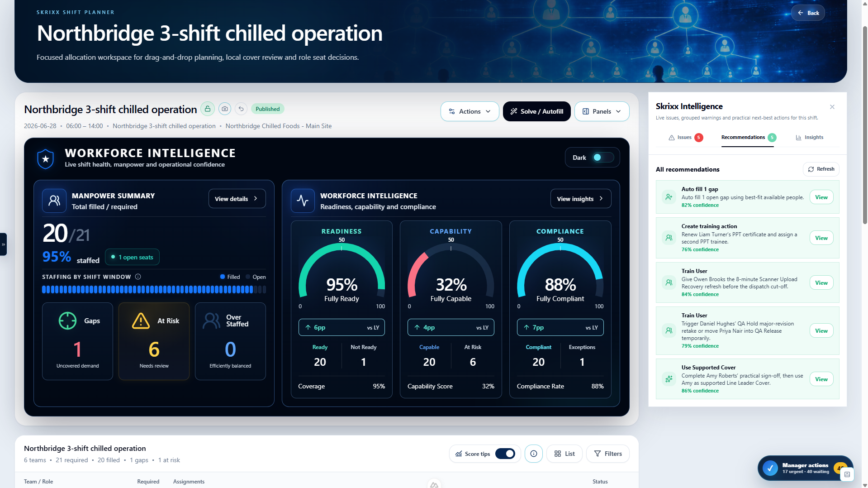
Task: Open the Over Staffed card
Action: click(x=230, y=341)
